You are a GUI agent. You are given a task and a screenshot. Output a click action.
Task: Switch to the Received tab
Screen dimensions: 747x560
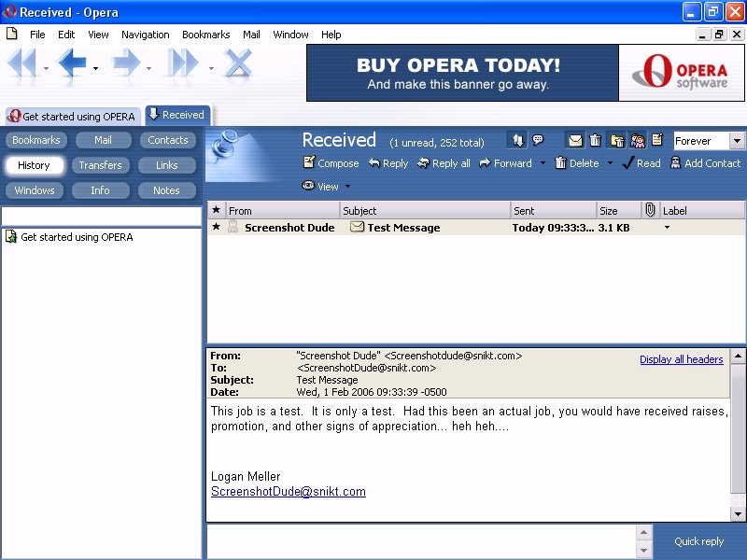click(x=177, y=115)
